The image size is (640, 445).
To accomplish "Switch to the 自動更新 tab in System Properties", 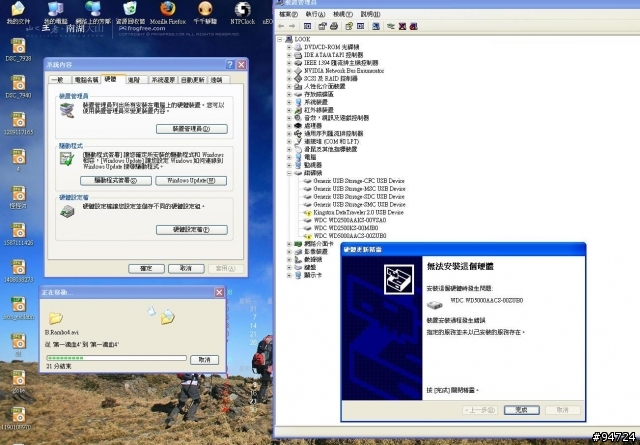I will click(193, 80).
